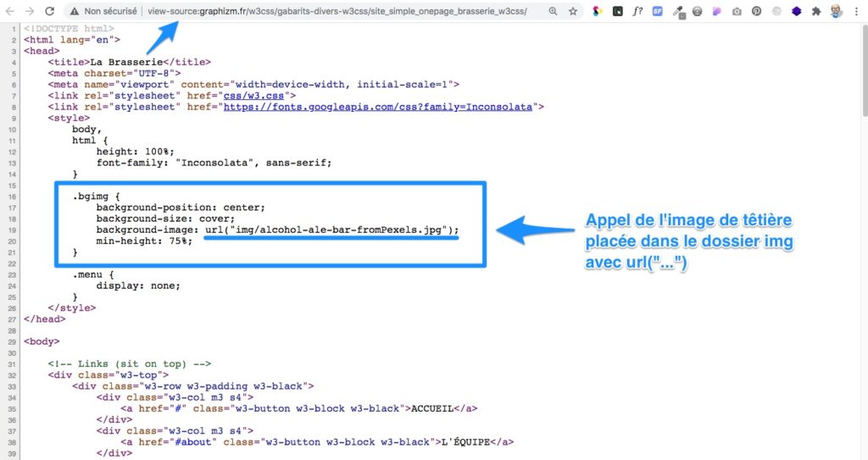The width and height of the screenshot is (868, 460).
Task: Click the "L'ÉQUIPE" anchor line
Action: tap(317, 442)
